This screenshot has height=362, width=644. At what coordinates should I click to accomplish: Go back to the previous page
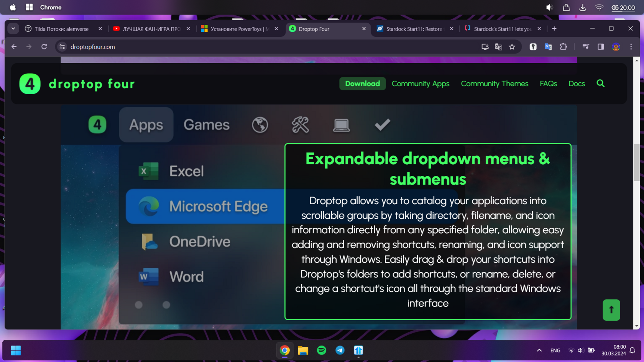coord(14,47)
